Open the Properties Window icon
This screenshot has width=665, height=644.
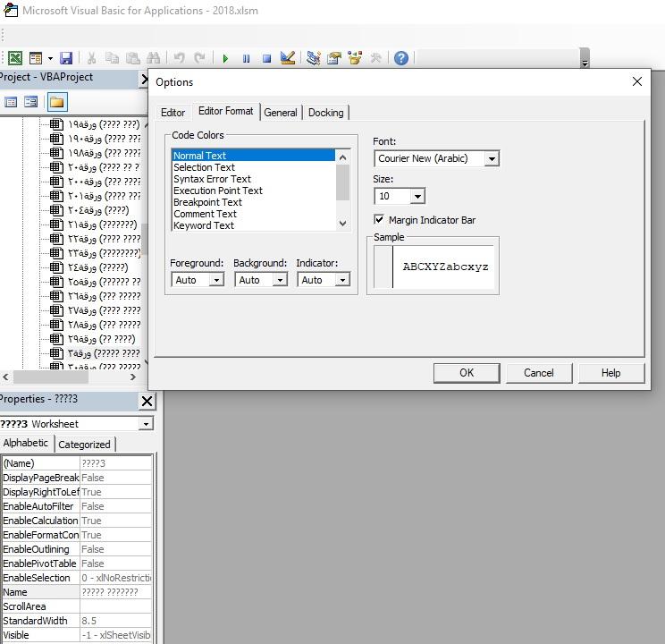334,58
